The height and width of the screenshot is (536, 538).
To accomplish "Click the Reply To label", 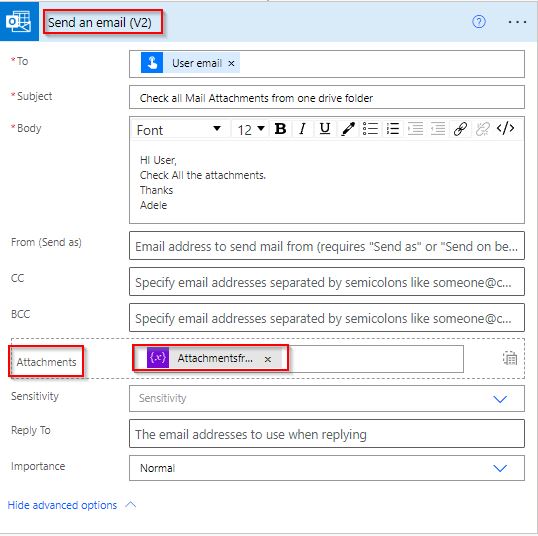I will tap(31, 430).
